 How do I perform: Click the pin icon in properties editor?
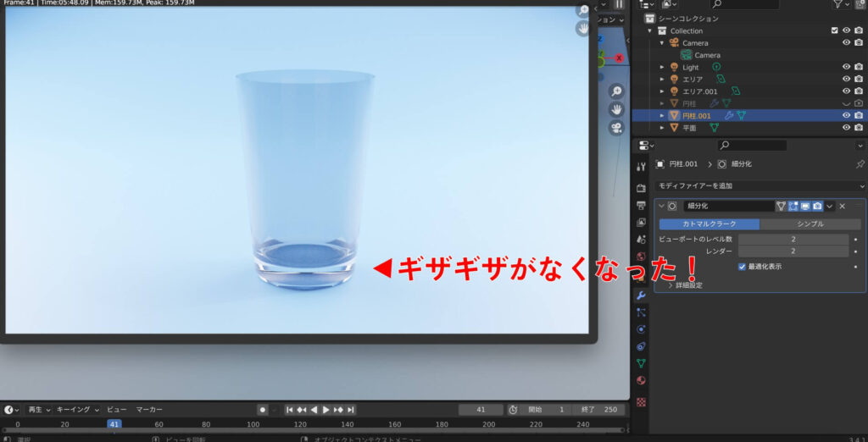pyautogui.click(x=860, y=163)
